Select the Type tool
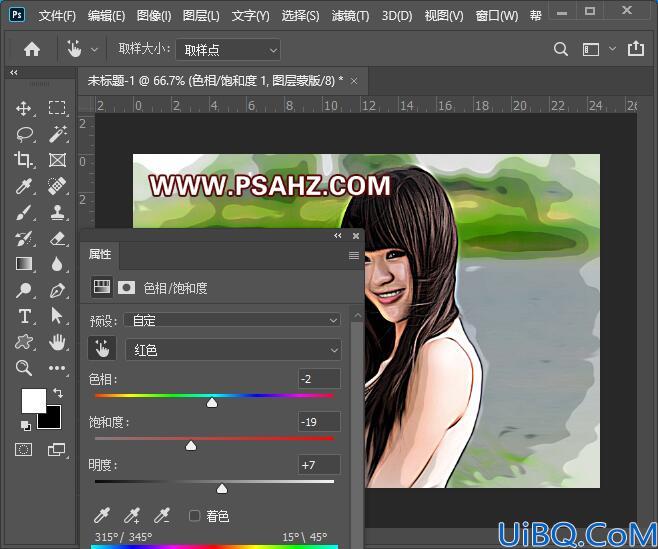Screen dimensions: 658x549 point(24,316)
